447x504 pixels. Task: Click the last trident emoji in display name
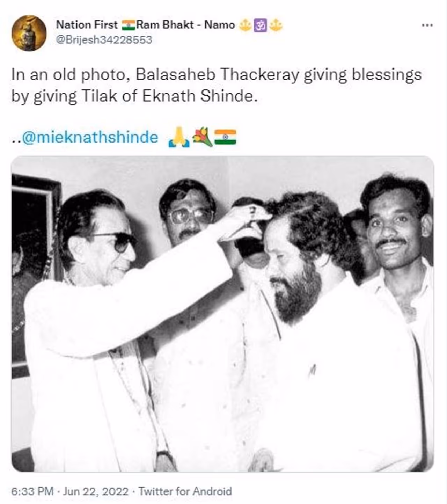[276, 25]
